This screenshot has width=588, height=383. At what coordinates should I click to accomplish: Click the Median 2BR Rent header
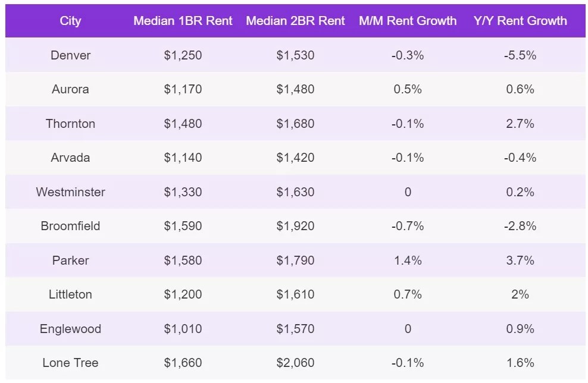click(x=295, y=21)
